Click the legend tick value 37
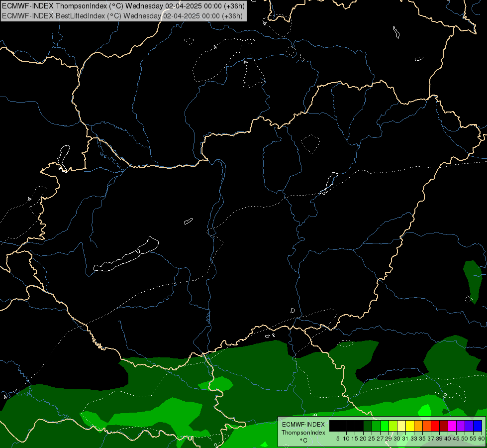The width and height of the screenshot is (487, 448). tap(431, 439)
